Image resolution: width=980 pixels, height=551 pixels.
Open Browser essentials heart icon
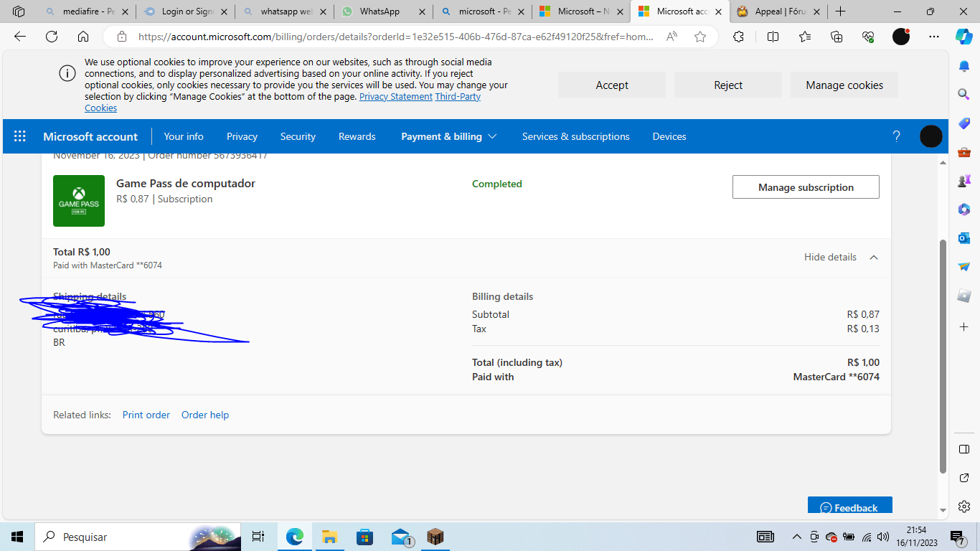pos(868,37)
